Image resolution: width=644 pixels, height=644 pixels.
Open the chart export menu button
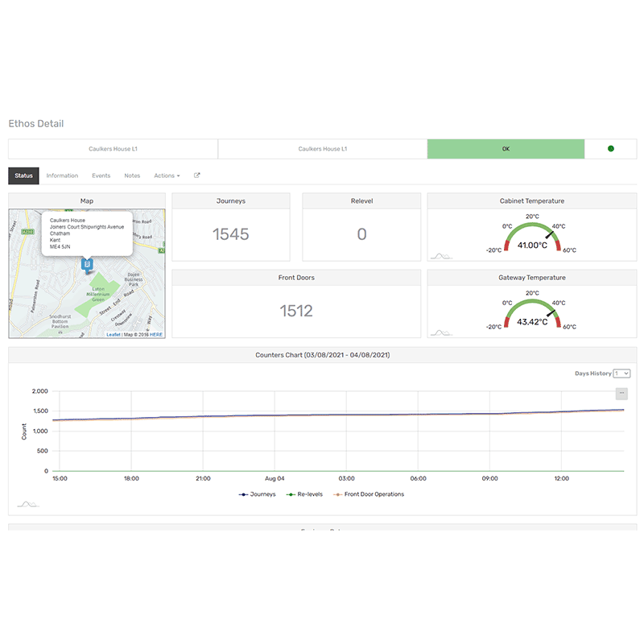(x=621, y=394)
